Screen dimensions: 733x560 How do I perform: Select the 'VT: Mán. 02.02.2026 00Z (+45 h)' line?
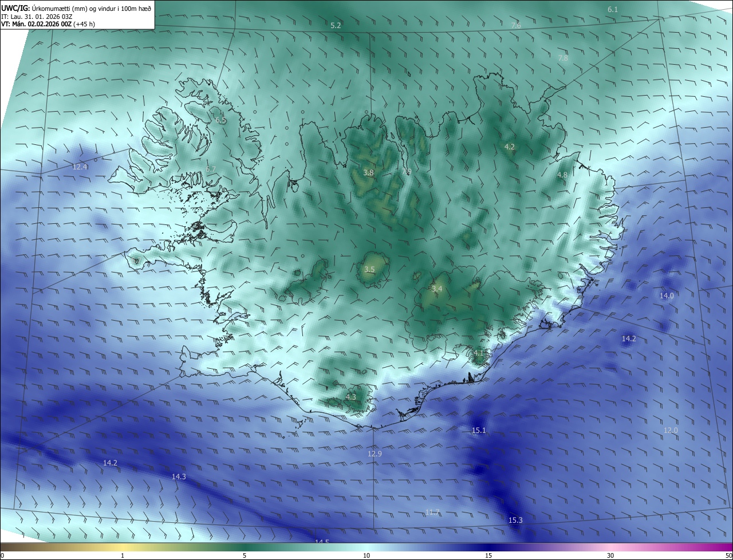(48, 24)
